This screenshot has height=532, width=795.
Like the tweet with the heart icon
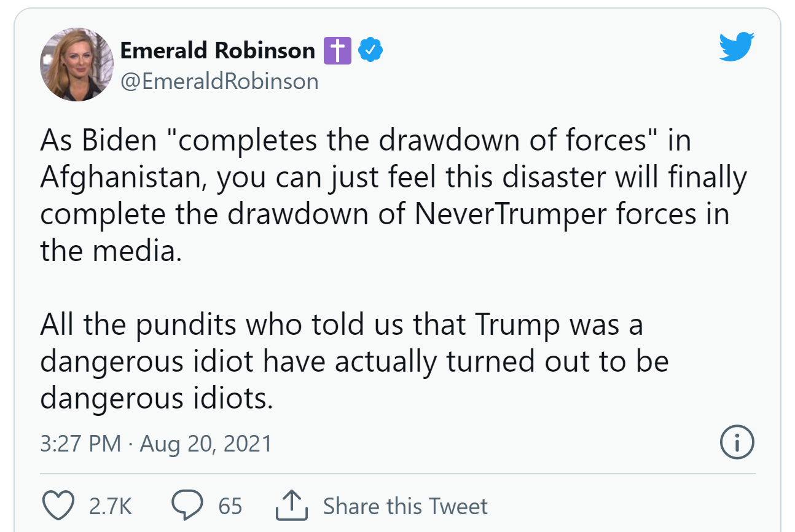(60, 506)
